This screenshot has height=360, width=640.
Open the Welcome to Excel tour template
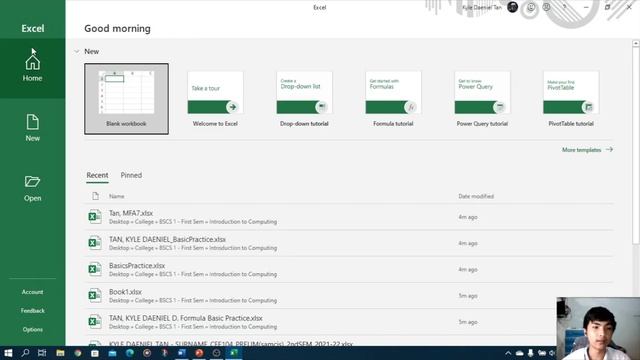pyautogui.click(x=215, y=99)
